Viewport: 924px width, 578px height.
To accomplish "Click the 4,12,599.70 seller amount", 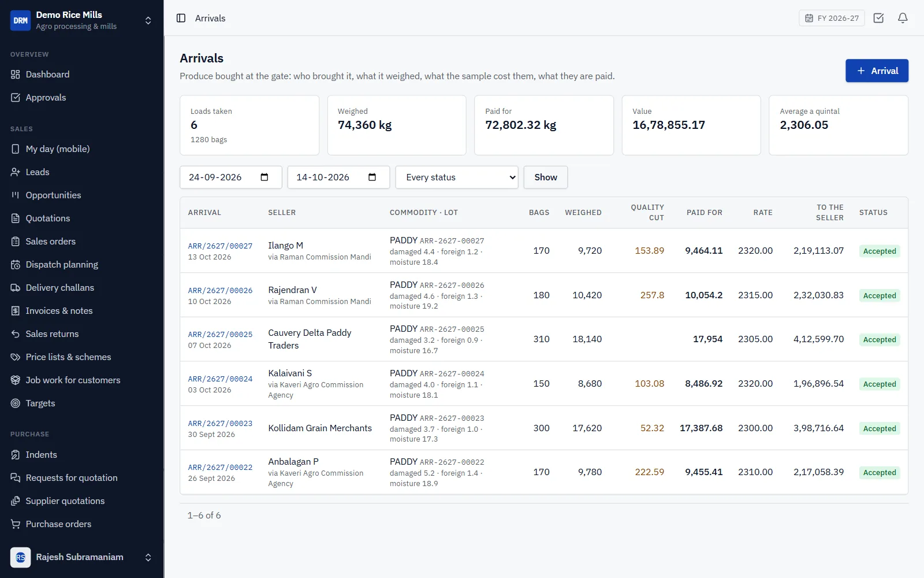I will pos(818,339).
